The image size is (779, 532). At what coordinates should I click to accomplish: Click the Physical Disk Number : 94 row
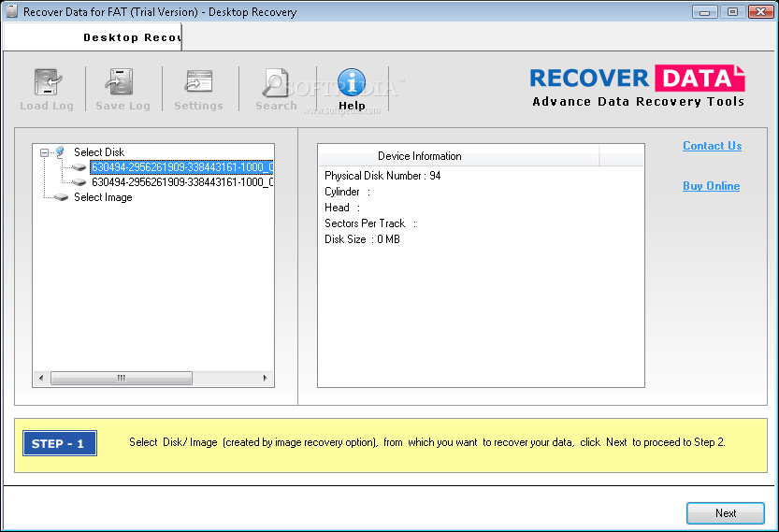382,176
